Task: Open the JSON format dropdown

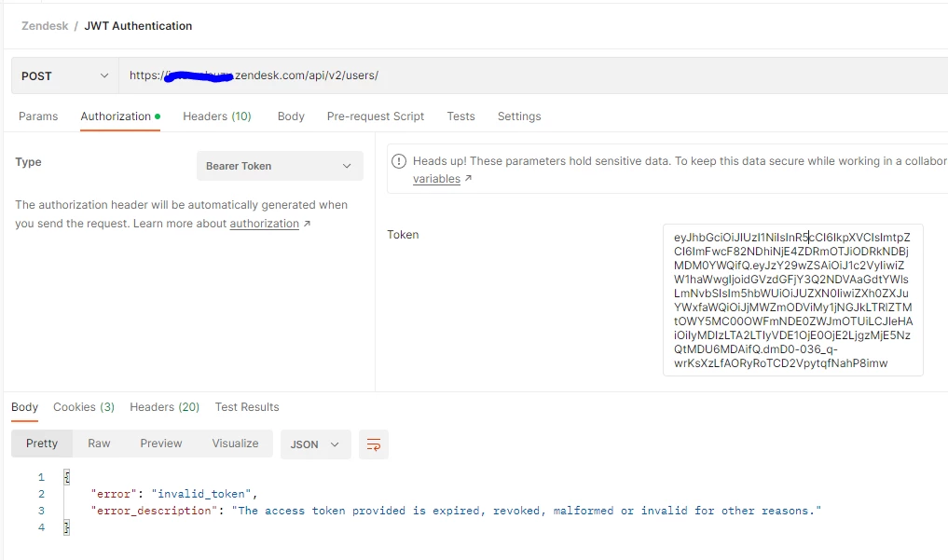Action: (x=316, y=444)
